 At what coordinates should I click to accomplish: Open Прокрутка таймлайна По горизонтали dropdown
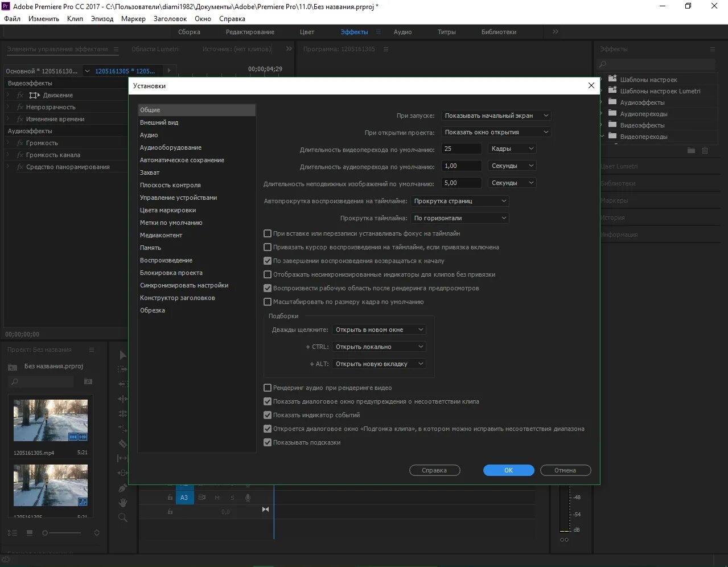click(459, 218)
